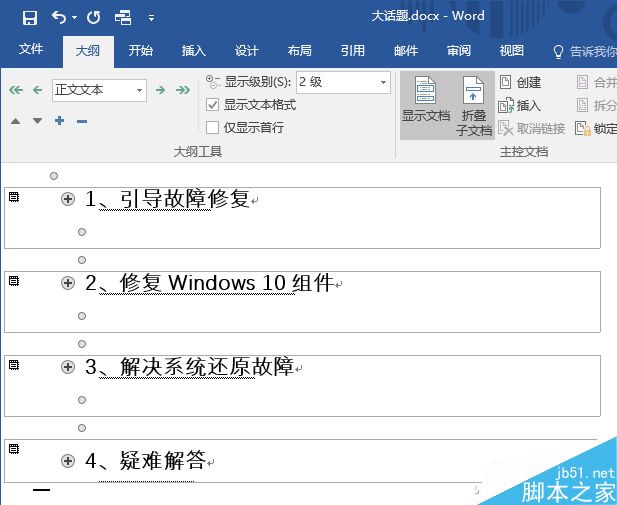Expand heading 2、修复 Windows 10 组件 plus symbol
Viewport: 617px width, 505px height.
pos(68,283)
